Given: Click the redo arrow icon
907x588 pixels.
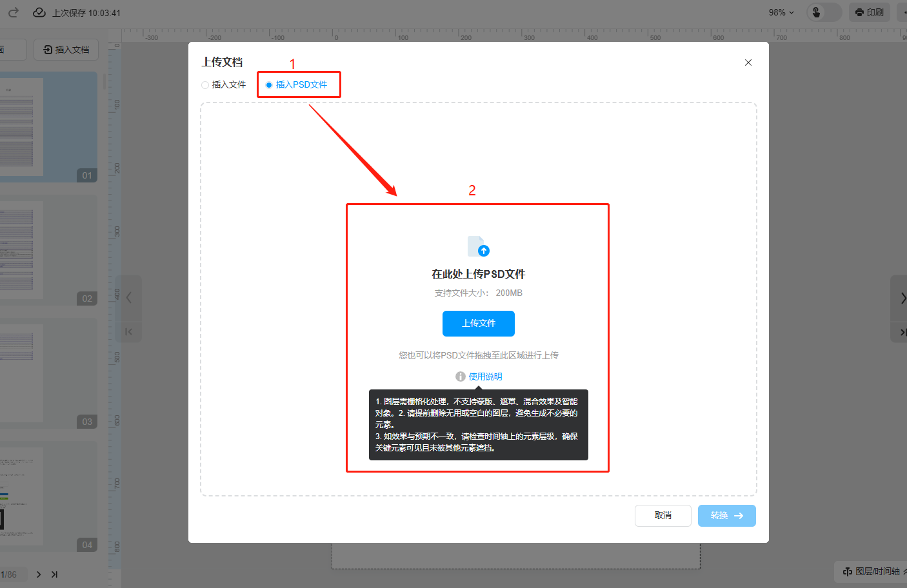Looking at the screenshot, I should point(13,12).
